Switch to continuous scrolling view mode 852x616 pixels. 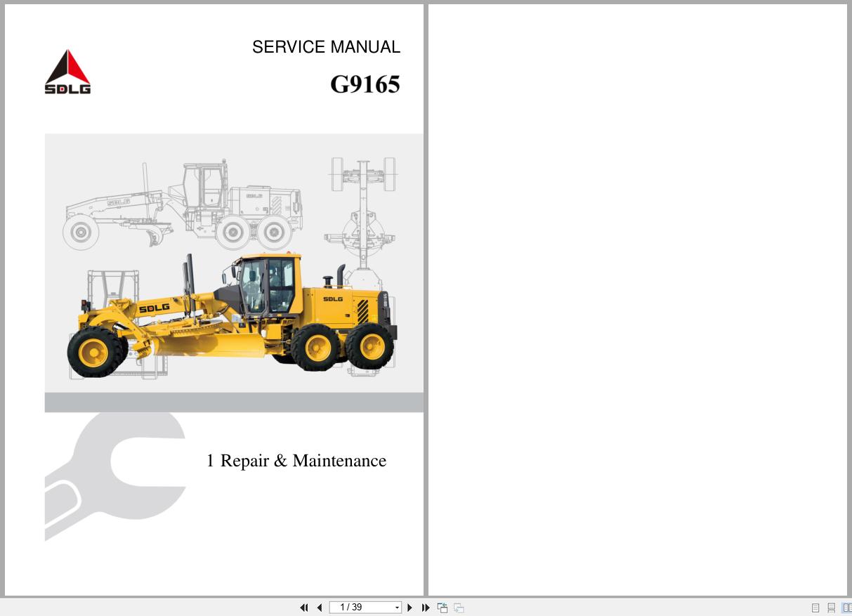click(831, 607)
